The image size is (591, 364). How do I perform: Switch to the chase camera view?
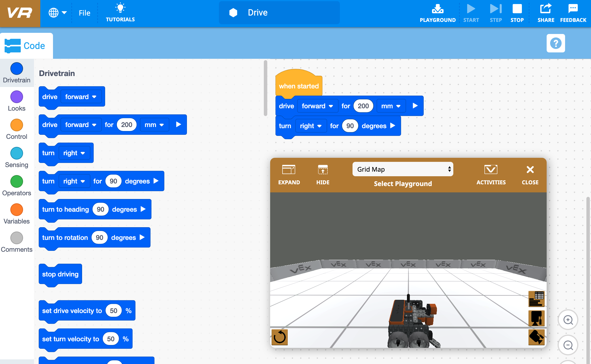(x=536, y=338)
